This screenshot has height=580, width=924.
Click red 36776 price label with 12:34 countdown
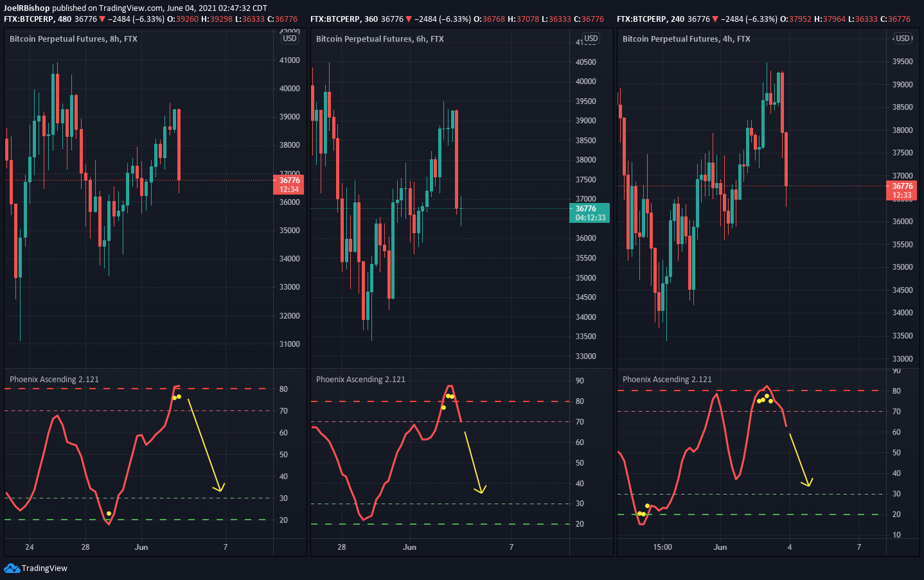coord(289,185)
